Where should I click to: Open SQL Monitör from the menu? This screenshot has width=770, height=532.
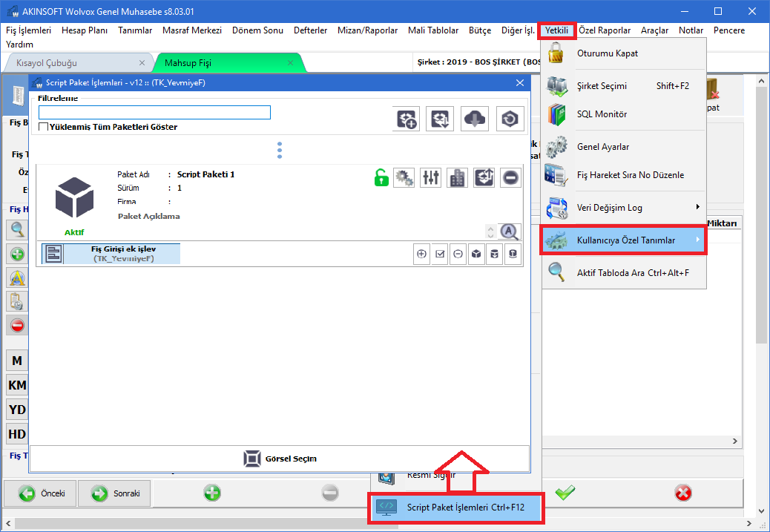(624, 114)
